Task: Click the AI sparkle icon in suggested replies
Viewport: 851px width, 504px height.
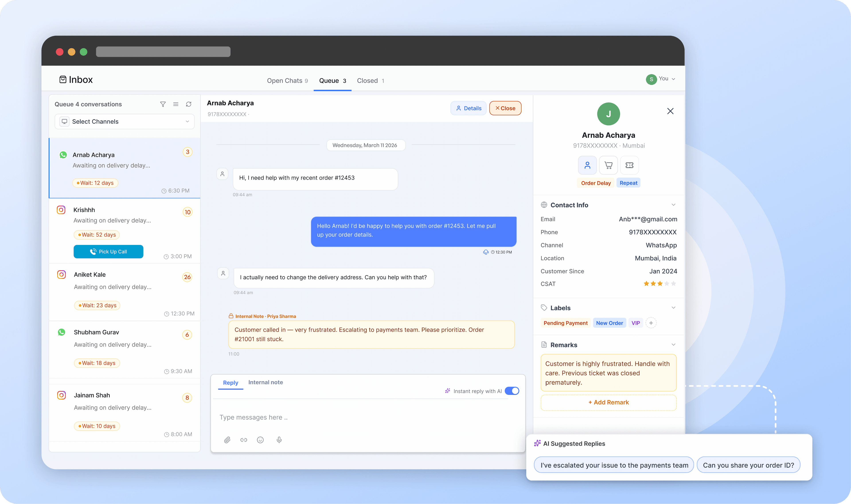Action: click(x=537, y=443)
